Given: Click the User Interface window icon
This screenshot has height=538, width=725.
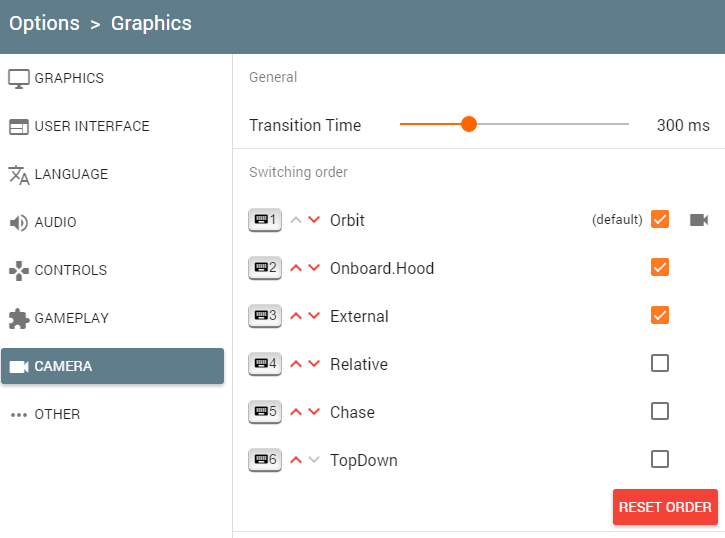Looking at the screenshot, I should (18, 127).
